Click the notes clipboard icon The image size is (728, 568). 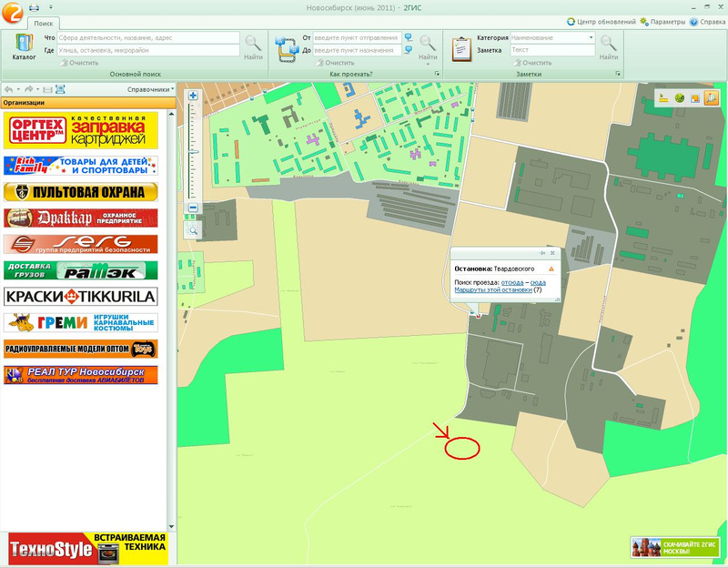coord(461,49)
